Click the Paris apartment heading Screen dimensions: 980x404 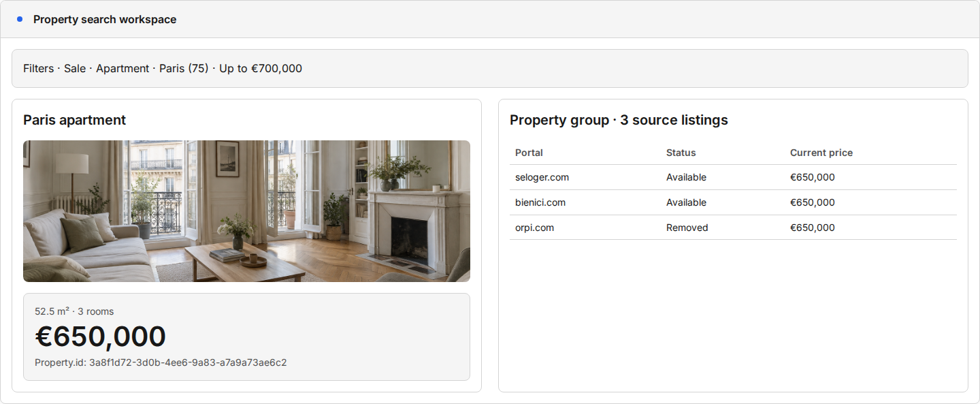pyautogui.click(x=75, y=120)
